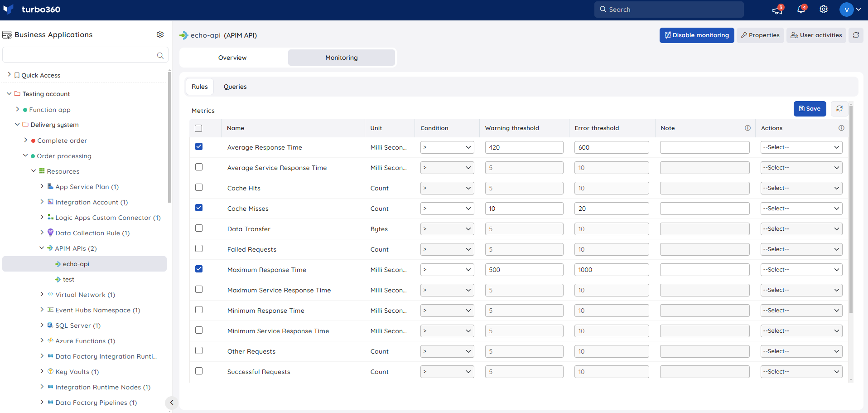Save the metric rules
Screen dimensions: 868x413
(810, 109)
